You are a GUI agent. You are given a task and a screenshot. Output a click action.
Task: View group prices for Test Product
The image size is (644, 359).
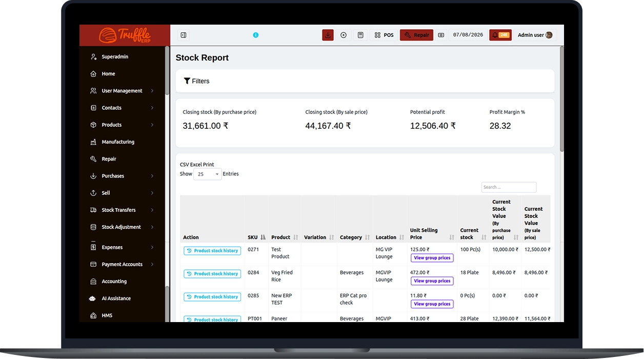pyautogui.click(x=432, y=258)
